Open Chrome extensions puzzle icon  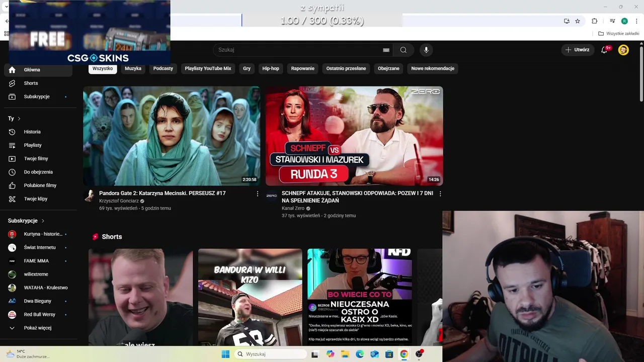594,21
